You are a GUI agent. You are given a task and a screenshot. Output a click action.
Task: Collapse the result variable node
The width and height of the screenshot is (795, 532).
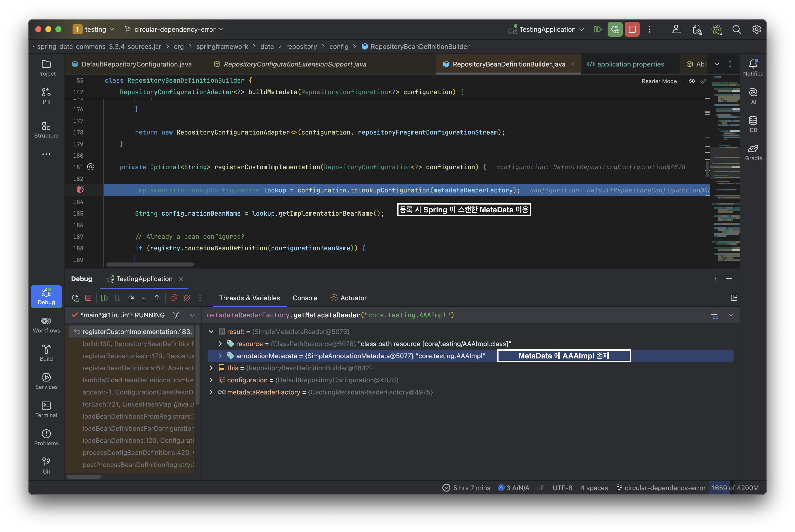coord(211,331)
